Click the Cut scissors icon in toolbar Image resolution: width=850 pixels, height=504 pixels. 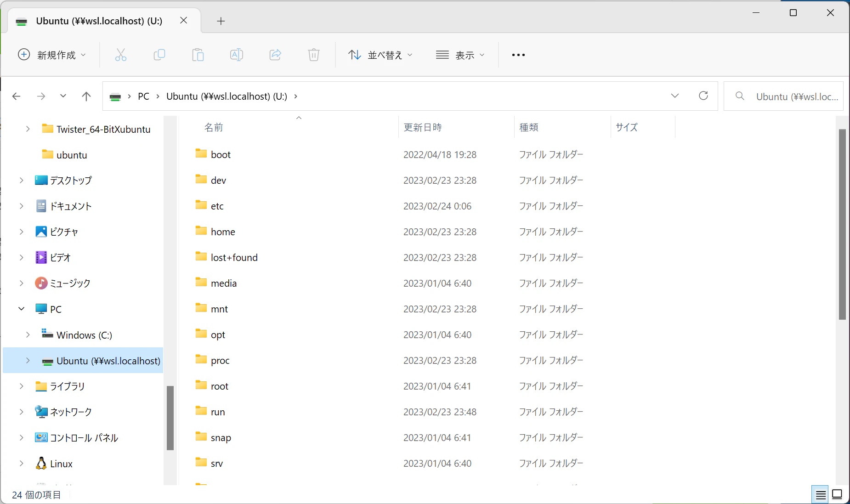click(x=120, y=55)
